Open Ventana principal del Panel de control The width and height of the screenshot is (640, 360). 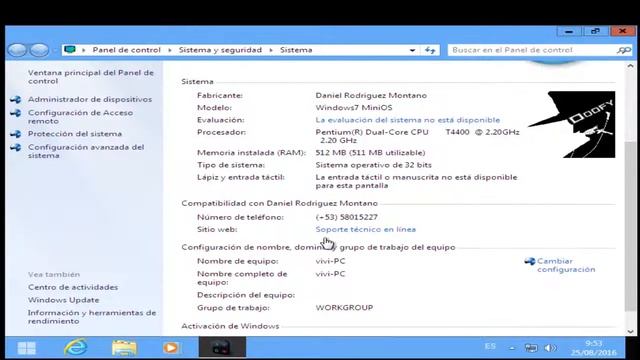91,77
